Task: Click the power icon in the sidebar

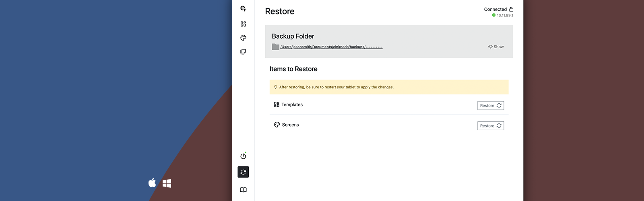Action: (243, 156)
